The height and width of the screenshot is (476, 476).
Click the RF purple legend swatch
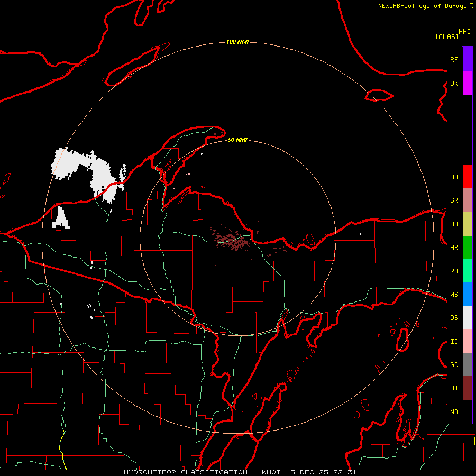click(467, 59)
